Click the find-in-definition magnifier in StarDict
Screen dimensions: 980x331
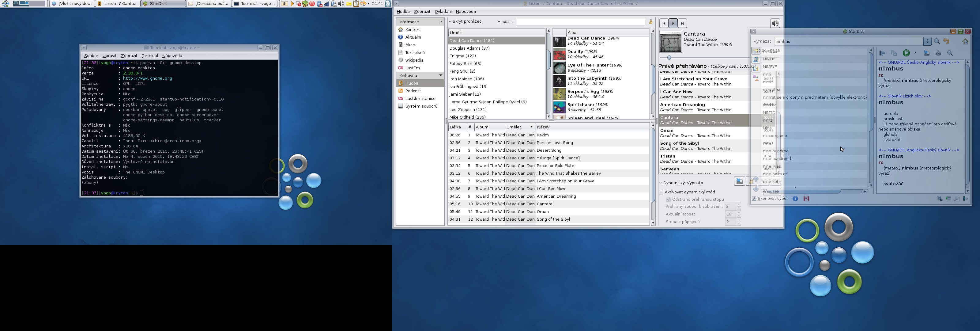pos(950,53)
